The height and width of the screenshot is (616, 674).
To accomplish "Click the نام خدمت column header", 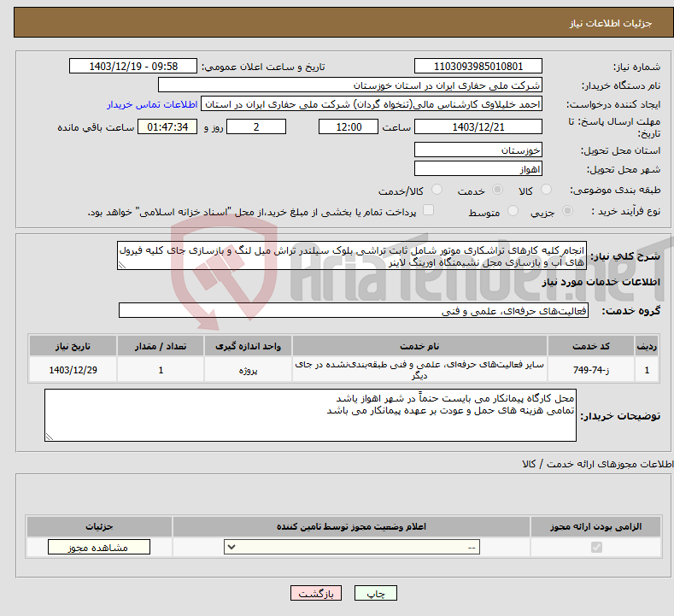I will coord(419,346).
